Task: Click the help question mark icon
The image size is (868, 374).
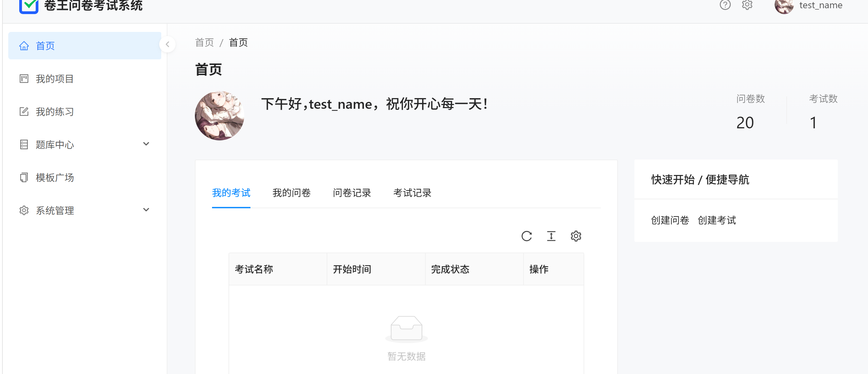Action: point(725,5)
